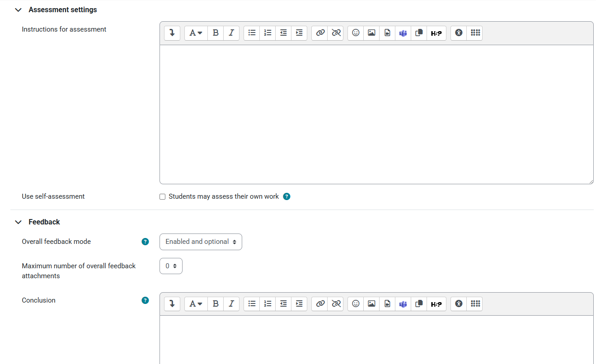The height and width of the screenshot is (364, 596).
Task: Click Microsoft Teams icon in Conclusion editor
Action: coord(403,304)
